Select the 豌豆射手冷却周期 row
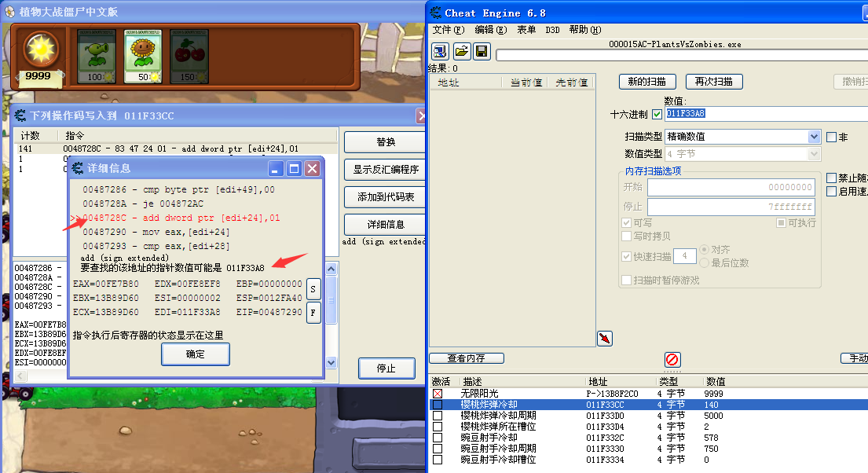868x473 pixels. (649, 449)
